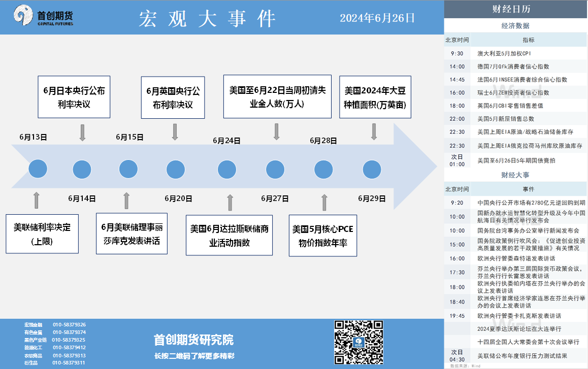Click the 14:45 time cell

click(x=457, y=80)
